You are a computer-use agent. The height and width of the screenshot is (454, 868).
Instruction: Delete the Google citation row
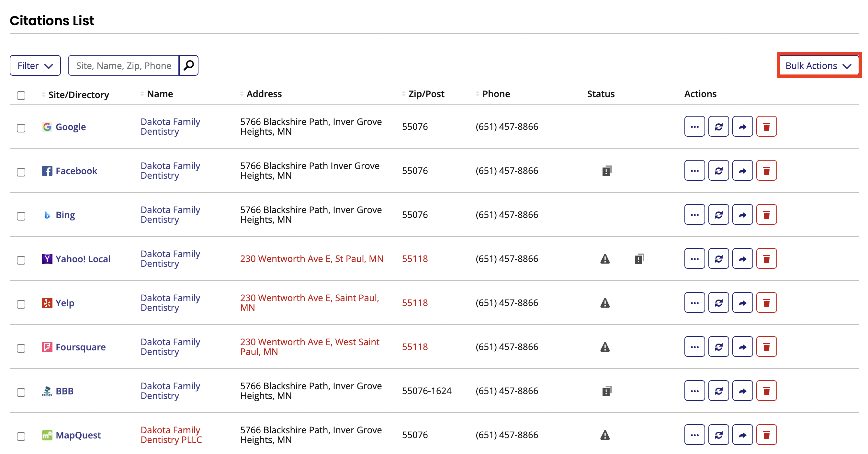766,127
